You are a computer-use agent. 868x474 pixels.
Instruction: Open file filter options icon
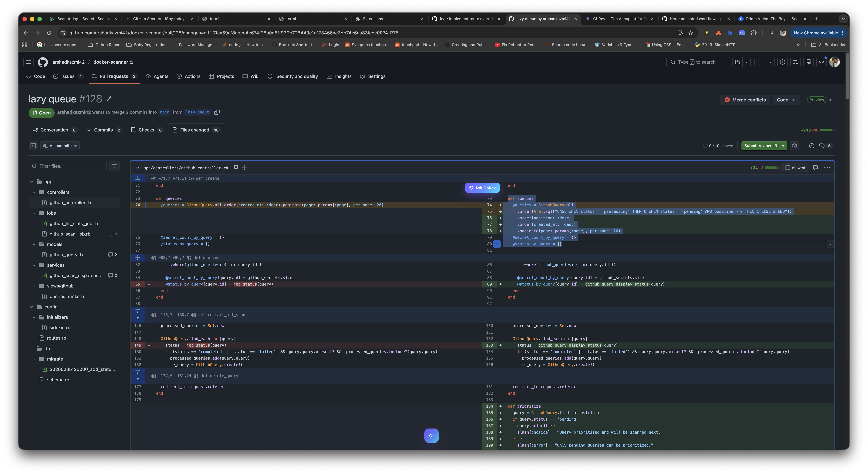tap(114, 166)
